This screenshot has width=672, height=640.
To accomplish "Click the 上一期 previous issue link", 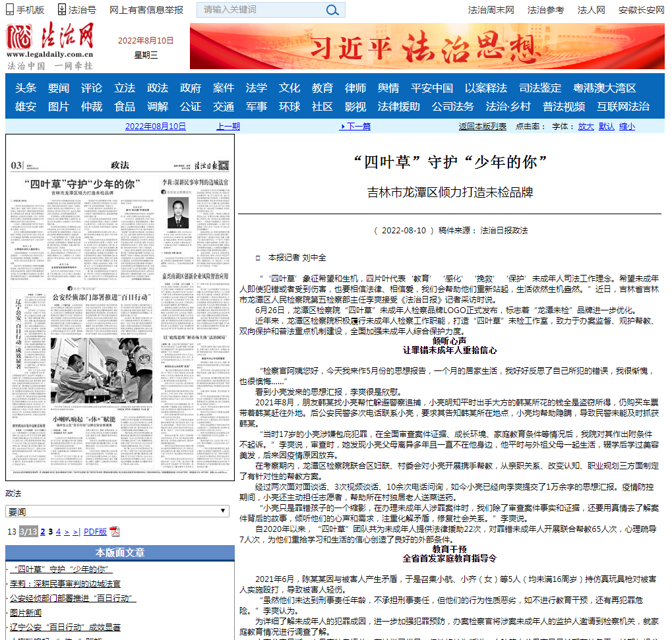I will [228, 127].
